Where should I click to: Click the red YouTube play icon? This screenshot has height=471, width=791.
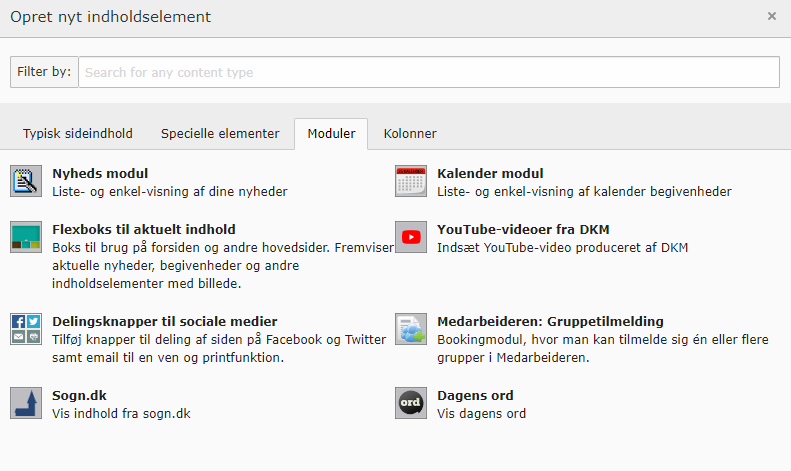click(410, 238)
